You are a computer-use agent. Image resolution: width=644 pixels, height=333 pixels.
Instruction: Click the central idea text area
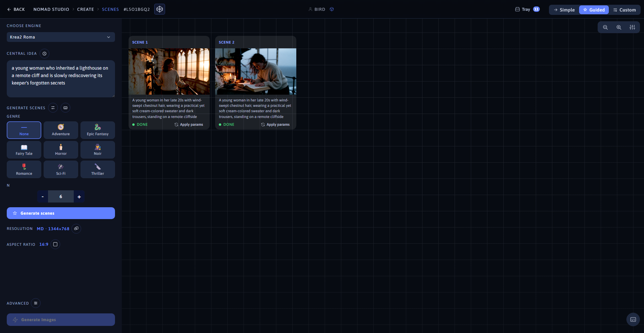[61, 79]
